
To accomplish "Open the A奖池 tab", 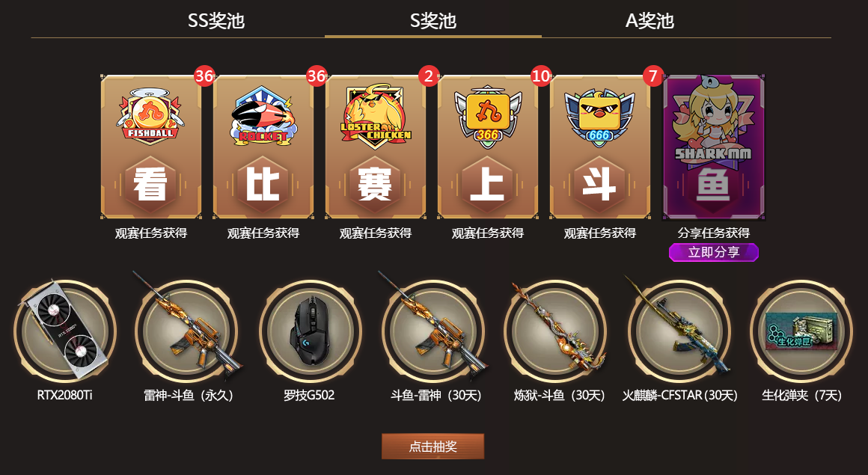I will click(x=650, y=20).
